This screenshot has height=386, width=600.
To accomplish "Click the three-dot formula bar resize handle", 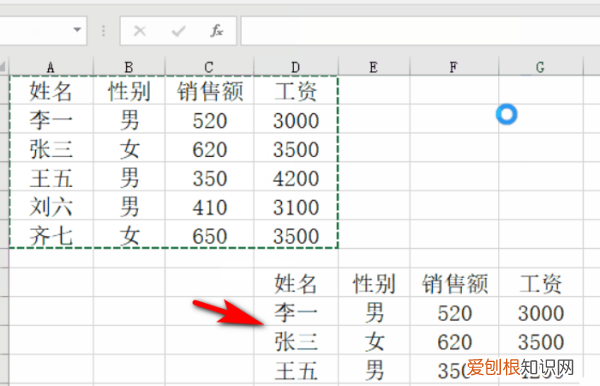I will coord(103,31).
